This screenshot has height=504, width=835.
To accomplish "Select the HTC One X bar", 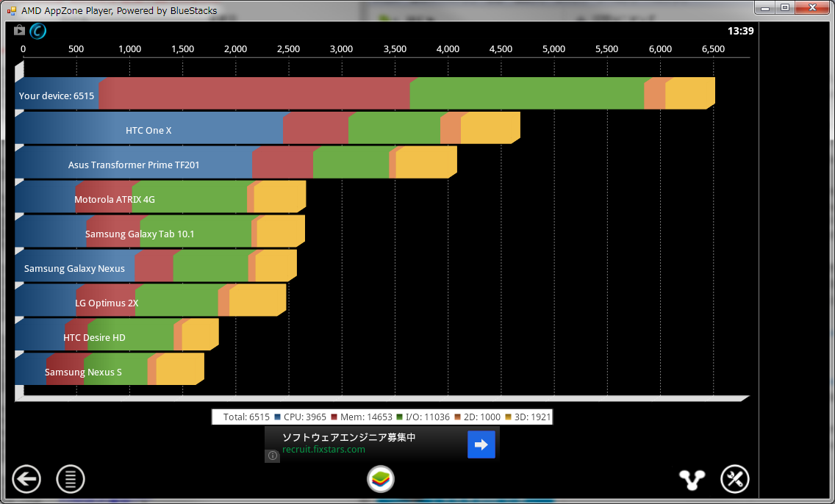I will point(268,128).
